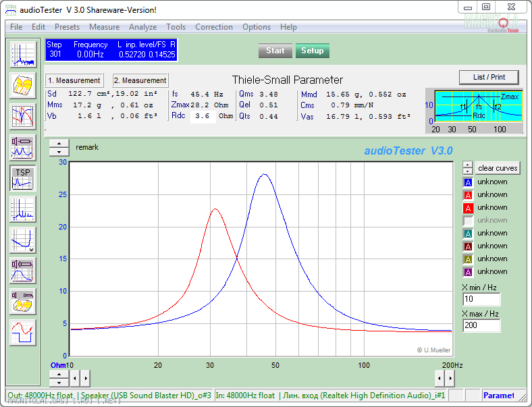
Task: Click the green Setup button
Action: pos(313,51)
